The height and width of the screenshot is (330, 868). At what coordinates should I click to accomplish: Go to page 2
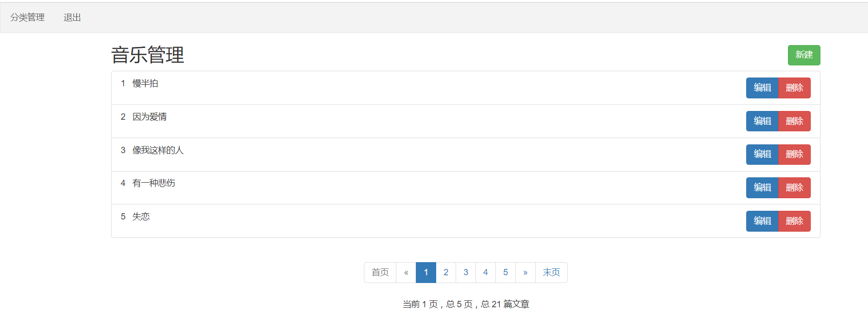coord(446,272)
